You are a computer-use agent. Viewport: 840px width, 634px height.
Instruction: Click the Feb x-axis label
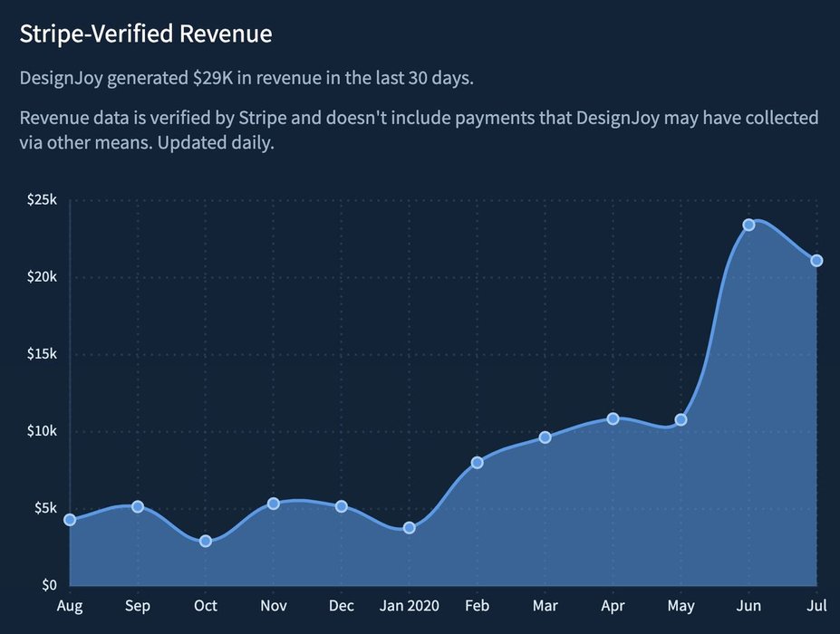point(478,606)
